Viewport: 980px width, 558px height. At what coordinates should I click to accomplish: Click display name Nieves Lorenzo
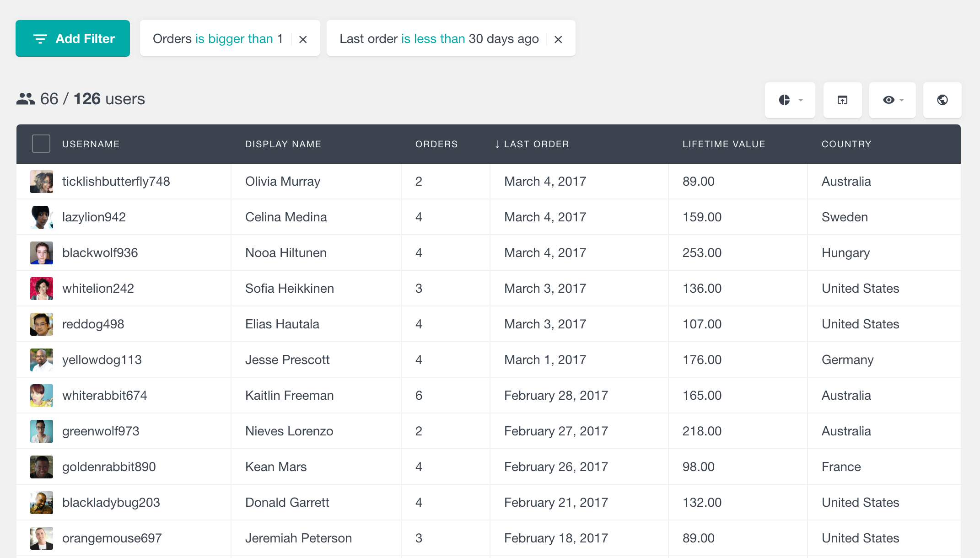point(289,431)
